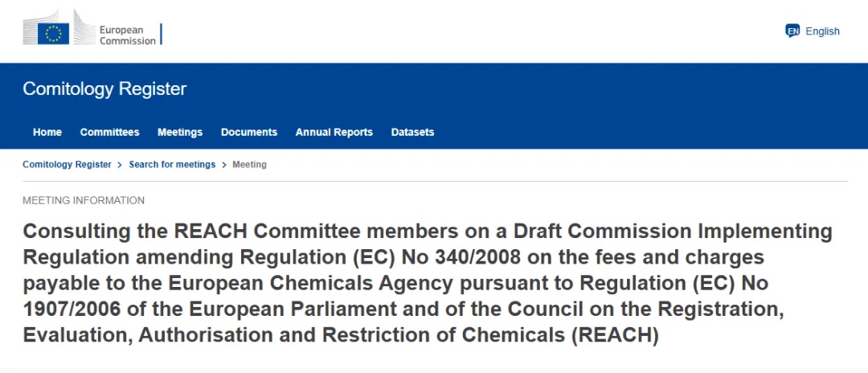Click the first breadcrumb chevron separator

[x=120, y=165]
